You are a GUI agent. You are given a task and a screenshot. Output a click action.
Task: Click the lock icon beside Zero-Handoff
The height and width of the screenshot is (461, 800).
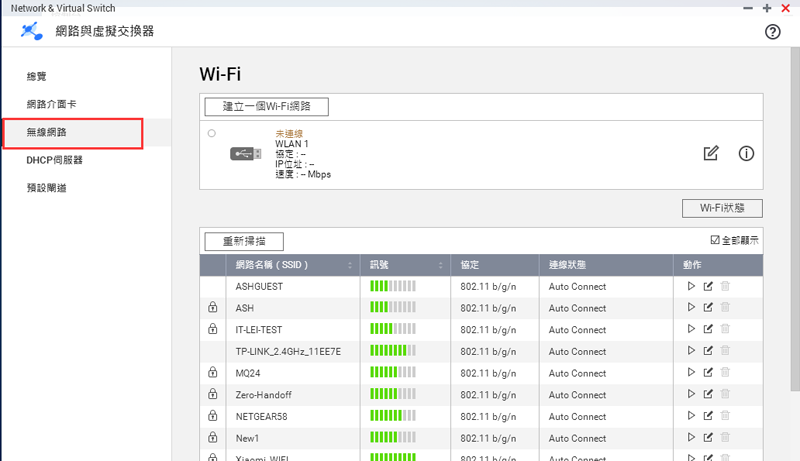(212, 394)
